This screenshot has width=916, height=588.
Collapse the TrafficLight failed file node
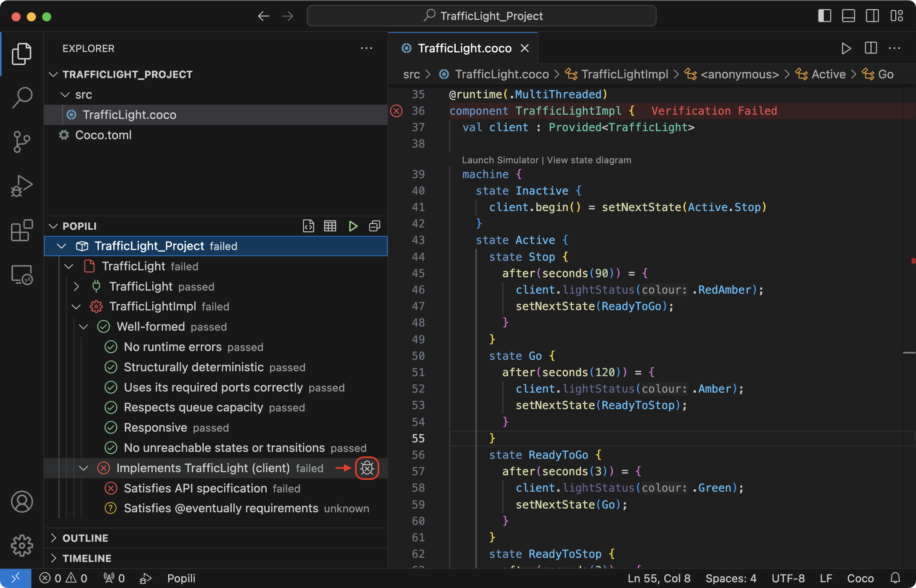[x=69, y=266]
